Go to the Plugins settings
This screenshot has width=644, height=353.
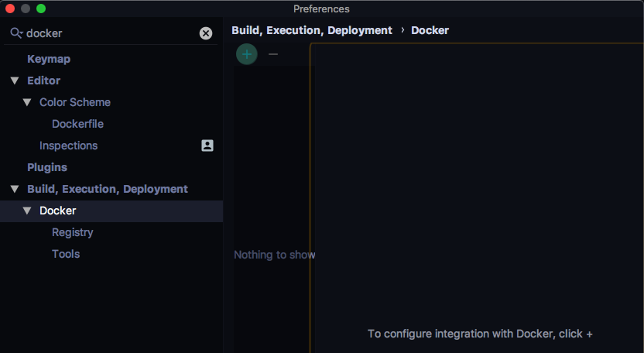(47, 167)
